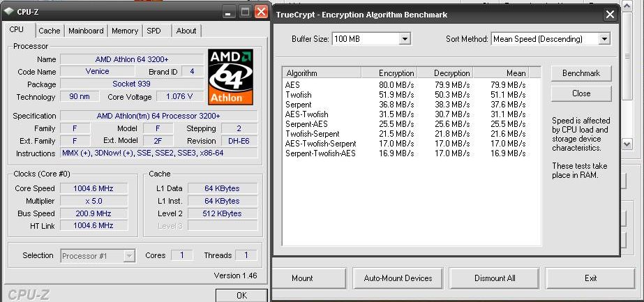Click the Brand ID value 4
This screenshot has width=644, height=302.
pos(192,71)
